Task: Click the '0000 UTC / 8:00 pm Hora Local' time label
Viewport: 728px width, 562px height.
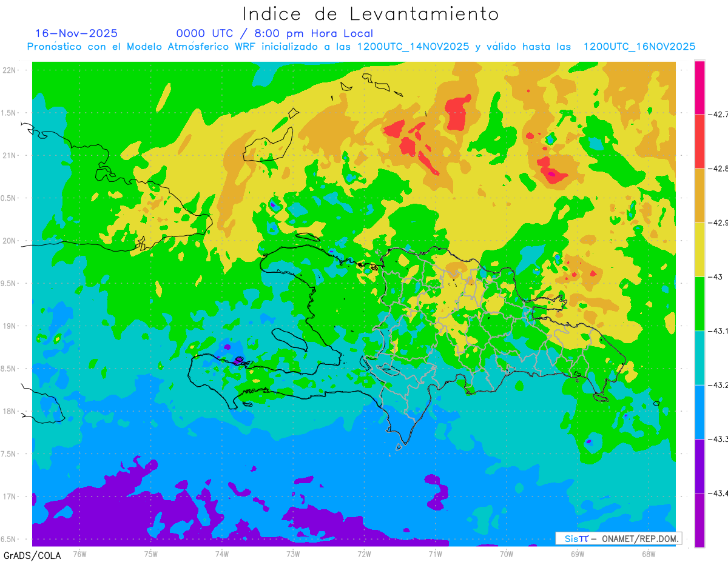Action: click(x=274, y=33)
